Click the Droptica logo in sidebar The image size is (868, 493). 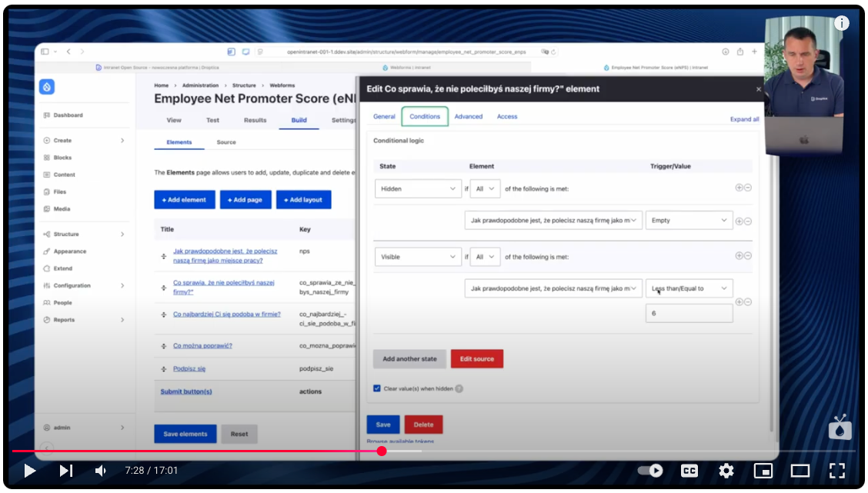[x=47, y=87]
